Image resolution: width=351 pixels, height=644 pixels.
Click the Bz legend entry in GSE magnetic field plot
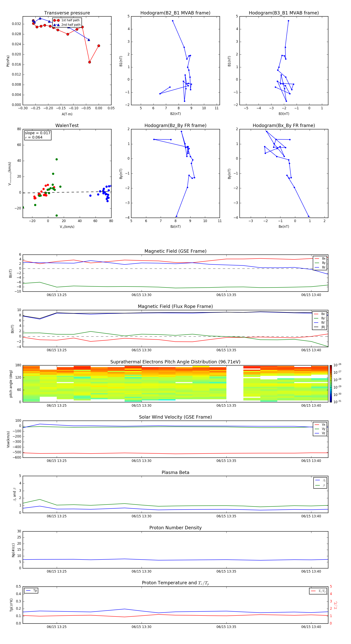(x=320, y=268)
